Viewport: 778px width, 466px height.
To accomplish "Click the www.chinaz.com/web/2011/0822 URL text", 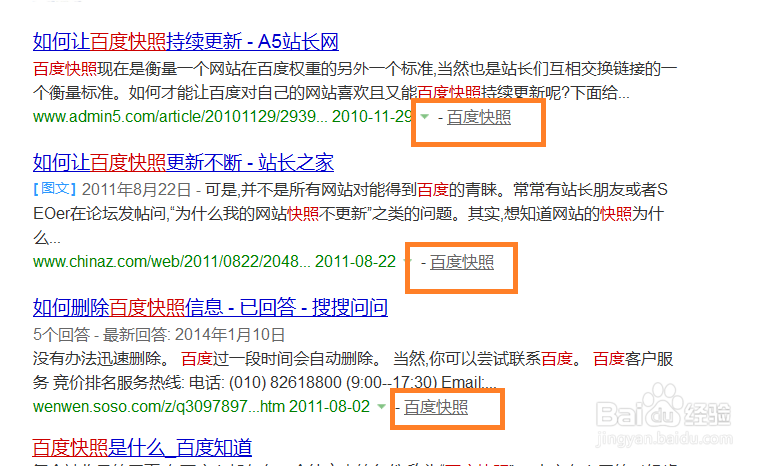I will tap(172, 262).
